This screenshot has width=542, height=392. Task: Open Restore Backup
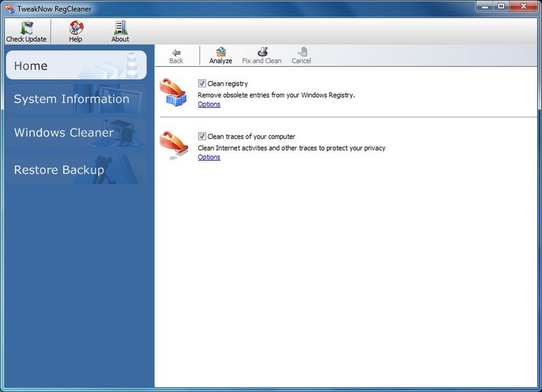75,169
